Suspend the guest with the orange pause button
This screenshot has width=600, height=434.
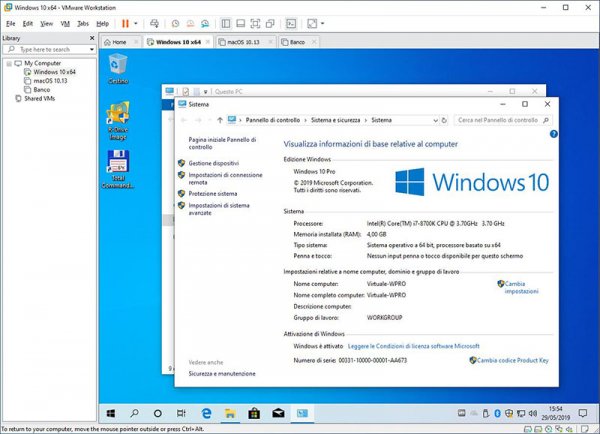click(x=125, y=23)
